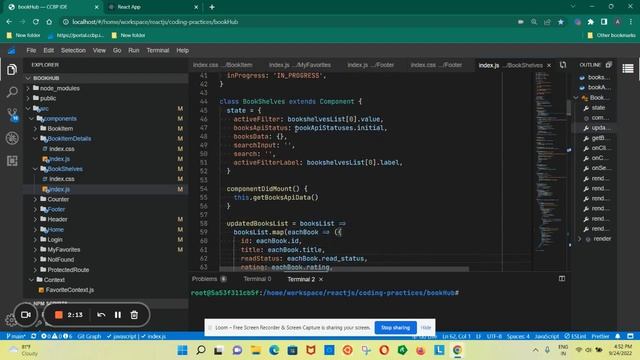Open Windows Start menu
Image resolution: width=640 pixels, height=360 pixels.
pyautogui.click(x=182, y=350)
